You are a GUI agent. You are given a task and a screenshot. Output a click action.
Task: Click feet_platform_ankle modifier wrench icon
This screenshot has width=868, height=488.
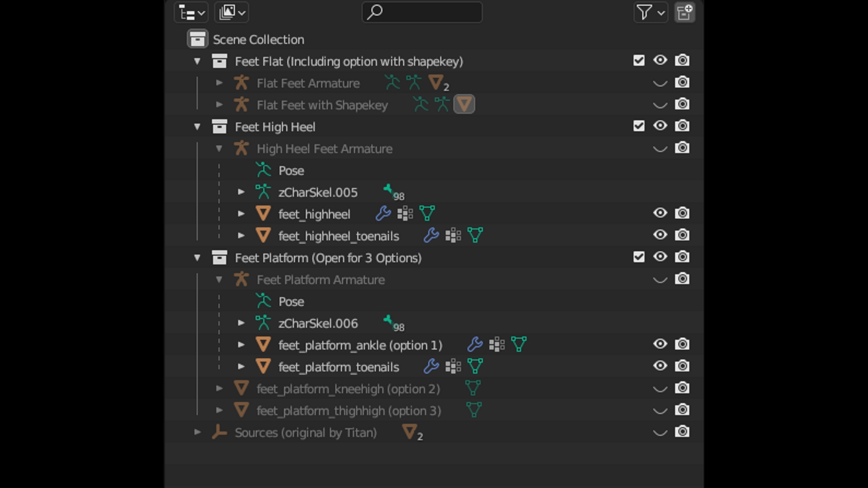(475, 344)
